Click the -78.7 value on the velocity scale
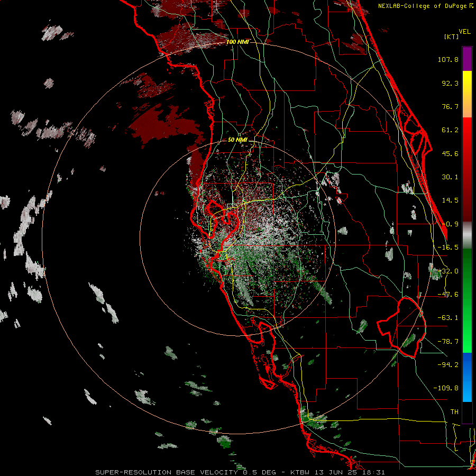Viewport: 476px width, 476px height. (448, 342)
